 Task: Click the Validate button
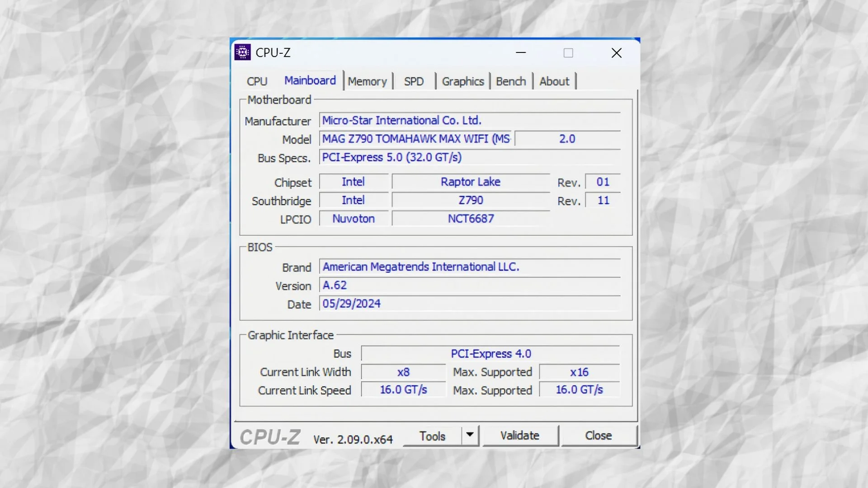point(519,436)
